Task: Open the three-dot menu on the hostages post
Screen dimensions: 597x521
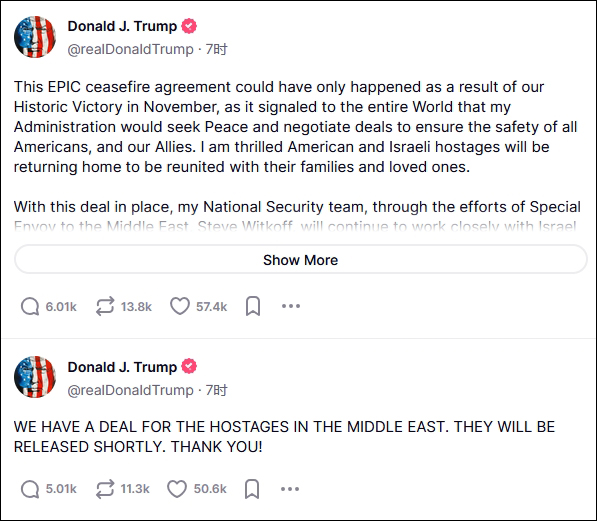Action: pos(290,489)
